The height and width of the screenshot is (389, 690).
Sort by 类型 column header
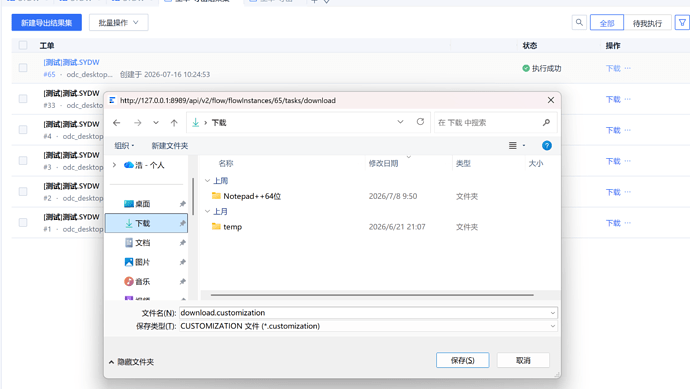(463, 163)
